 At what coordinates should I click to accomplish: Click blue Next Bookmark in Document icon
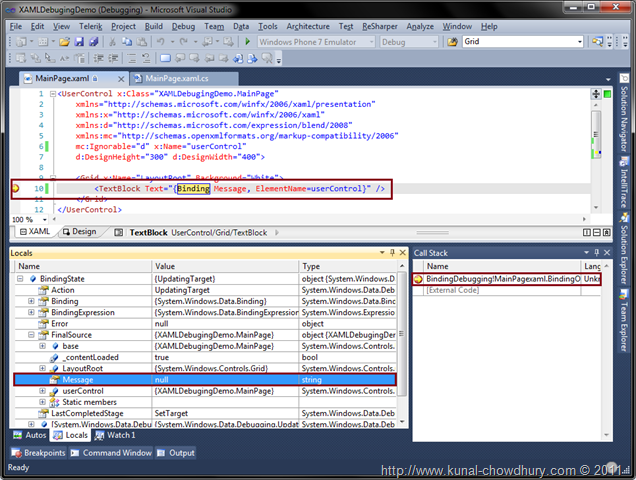[x=252, y=58]
